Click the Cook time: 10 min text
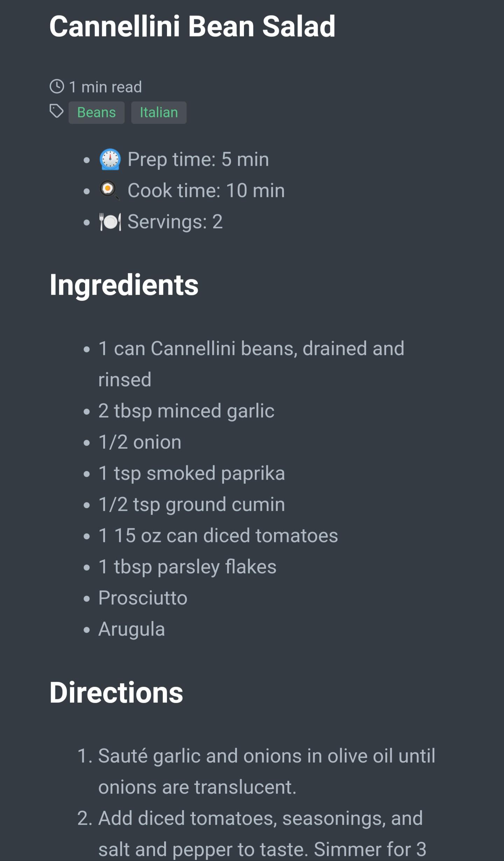504x861 pixels. click(206, 191)
